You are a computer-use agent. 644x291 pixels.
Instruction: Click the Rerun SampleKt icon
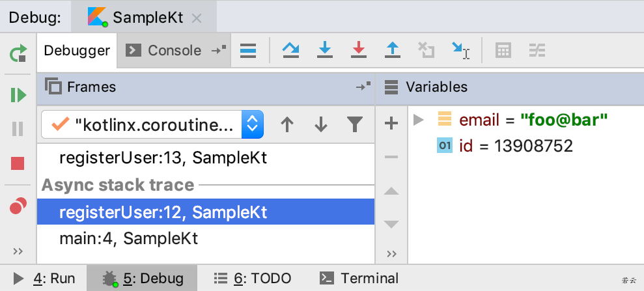pyautogui.click(x=18, y=53)
